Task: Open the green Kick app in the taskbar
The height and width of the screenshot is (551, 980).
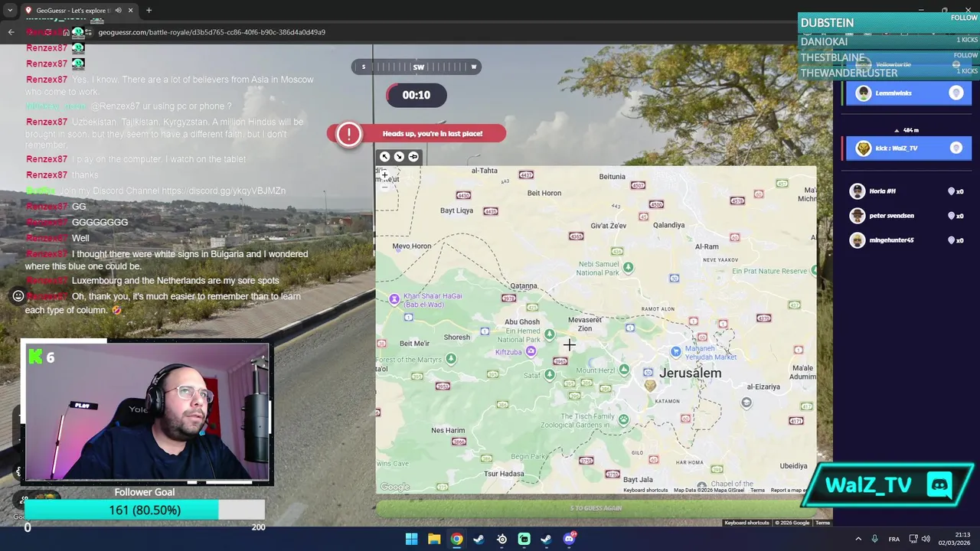Action: [x=524, y=539]
